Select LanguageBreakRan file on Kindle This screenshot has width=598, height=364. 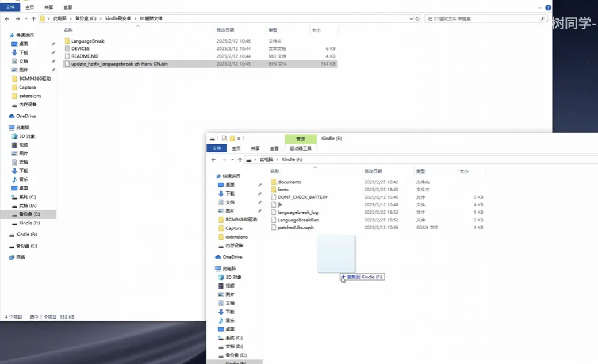(298, 220)
